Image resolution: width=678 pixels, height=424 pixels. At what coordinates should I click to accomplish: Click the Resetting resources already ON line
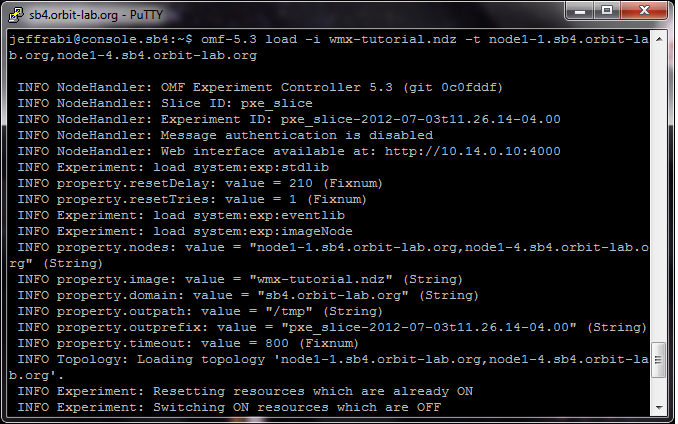click(245, 392)
